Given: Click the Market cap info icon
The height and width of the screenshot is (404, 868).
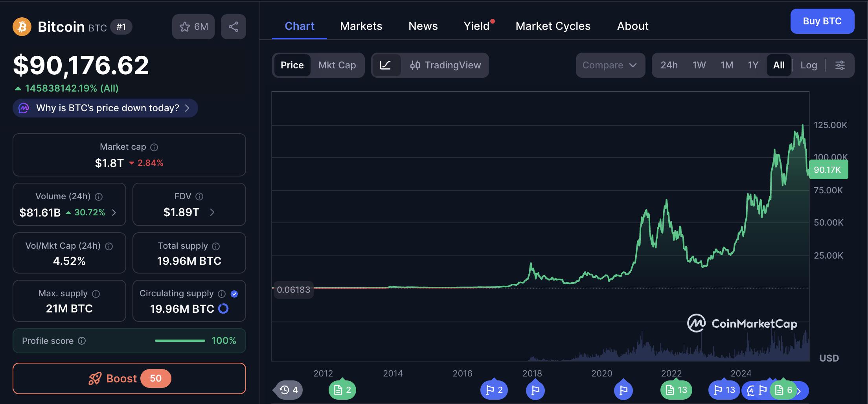Looking at the screenshot, I should (x=154, y=147).
